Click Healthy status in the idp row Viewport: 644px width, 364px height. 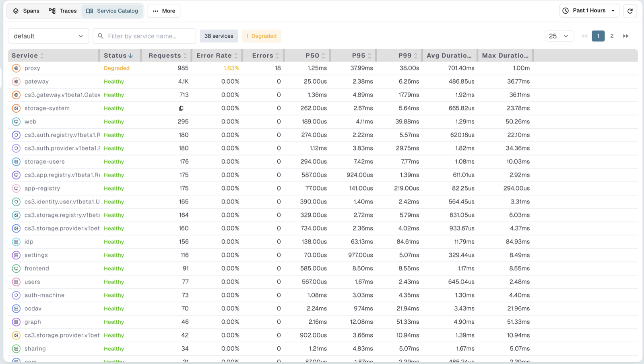tap(114, 242)
